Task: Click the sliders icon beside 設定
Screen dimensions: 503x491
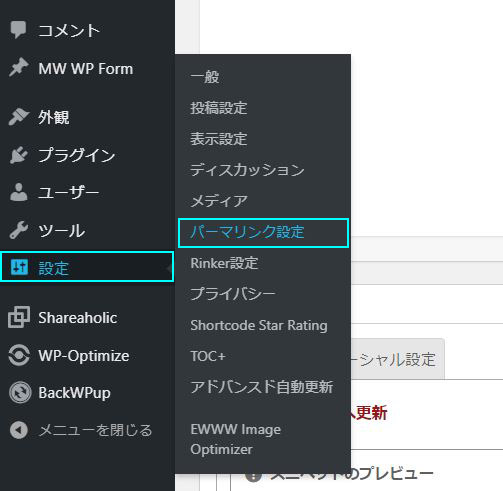Action: click(19, 267)
